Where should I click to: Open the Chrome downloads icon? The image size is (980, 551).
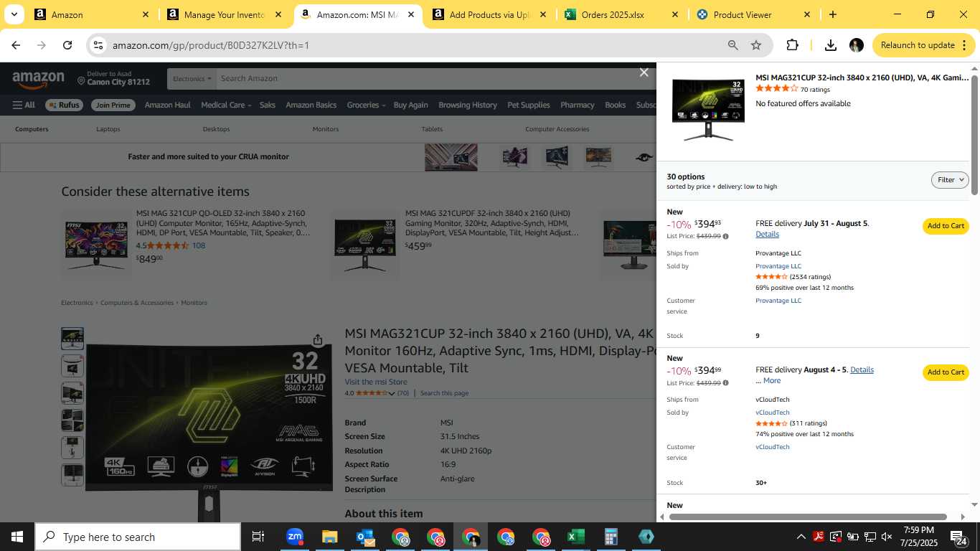830,45
